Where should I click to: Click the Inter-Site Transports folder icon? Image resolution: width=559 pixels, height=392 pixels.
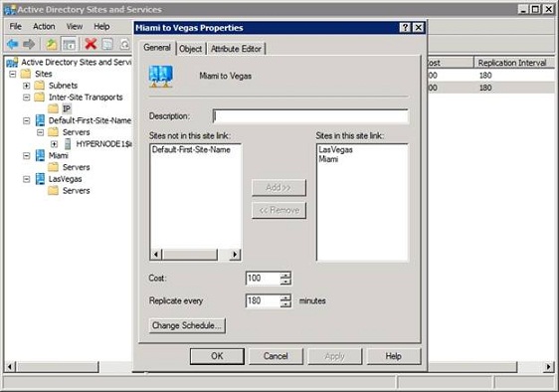(39, 98)
